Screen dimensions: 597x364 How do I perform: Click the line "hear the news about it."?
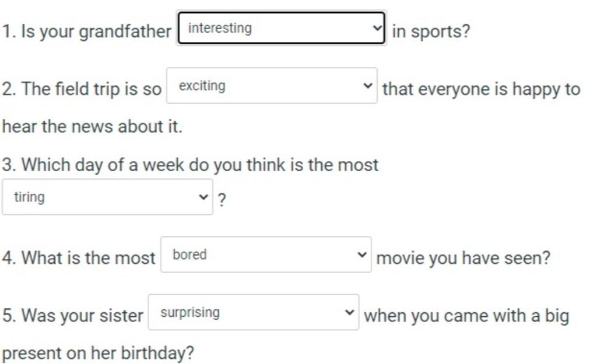[x=93, y=127]
